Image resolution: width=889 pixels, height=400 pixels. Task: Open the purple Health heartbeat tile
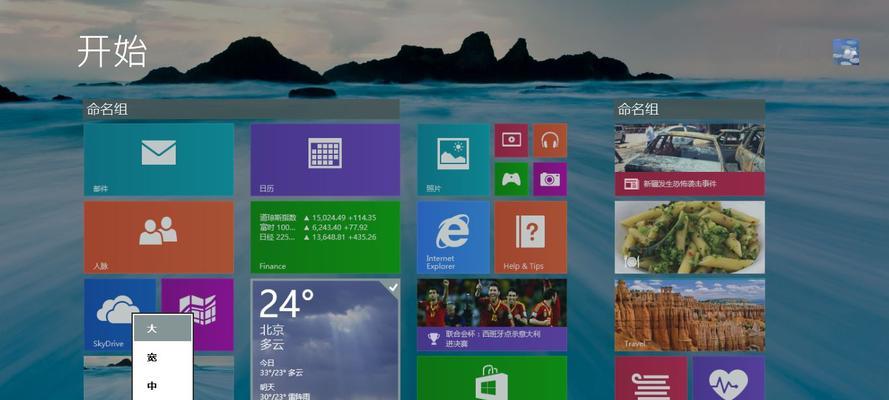click(x=729, y=378)
